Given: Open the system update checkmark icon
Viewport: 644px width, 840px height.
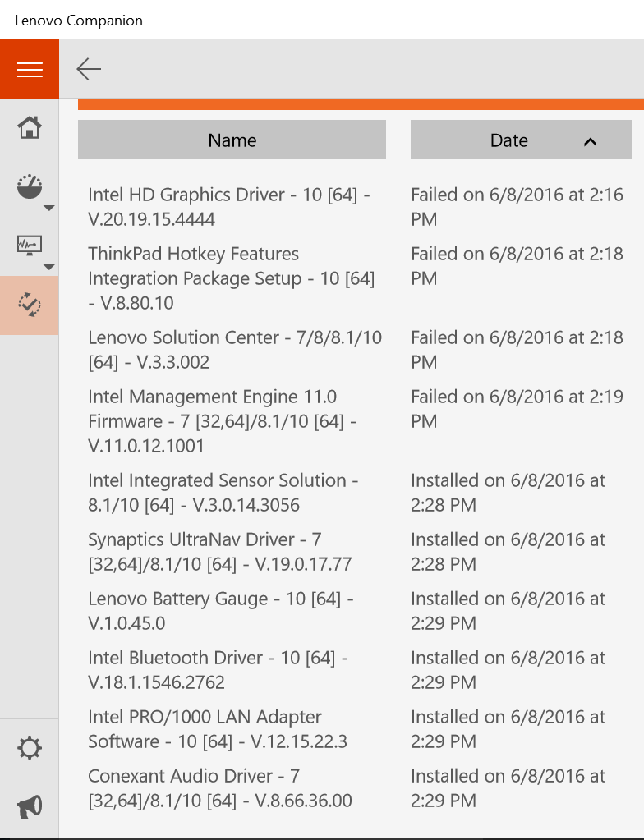Looking at the screenshot, I should coord(30,305).
